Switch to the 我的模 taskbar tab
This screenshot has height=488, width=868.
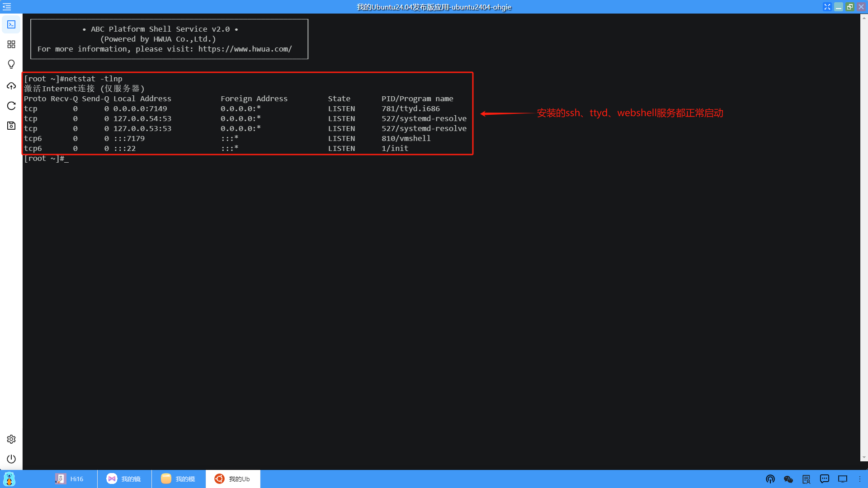click(x=178, y=479)
